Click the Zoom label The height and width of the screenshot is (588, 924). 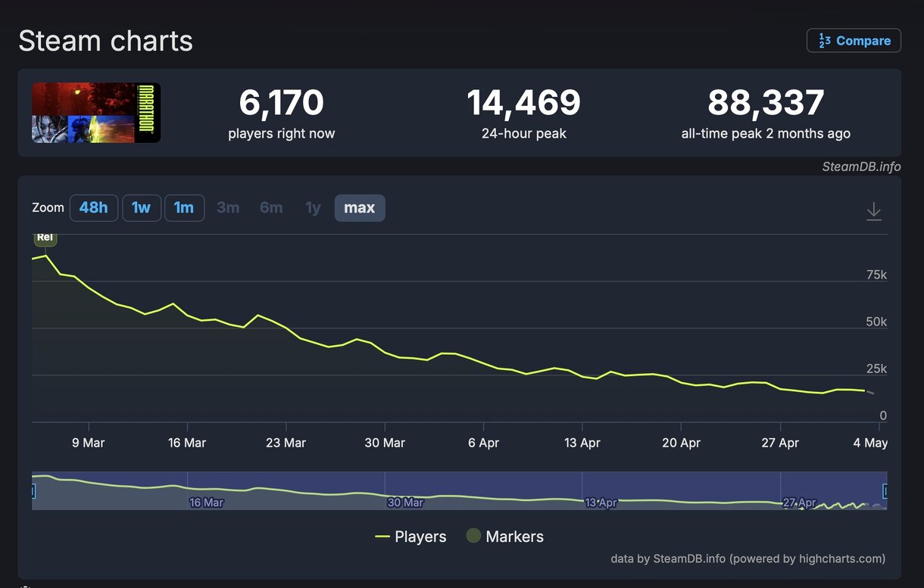click(48, 207)
